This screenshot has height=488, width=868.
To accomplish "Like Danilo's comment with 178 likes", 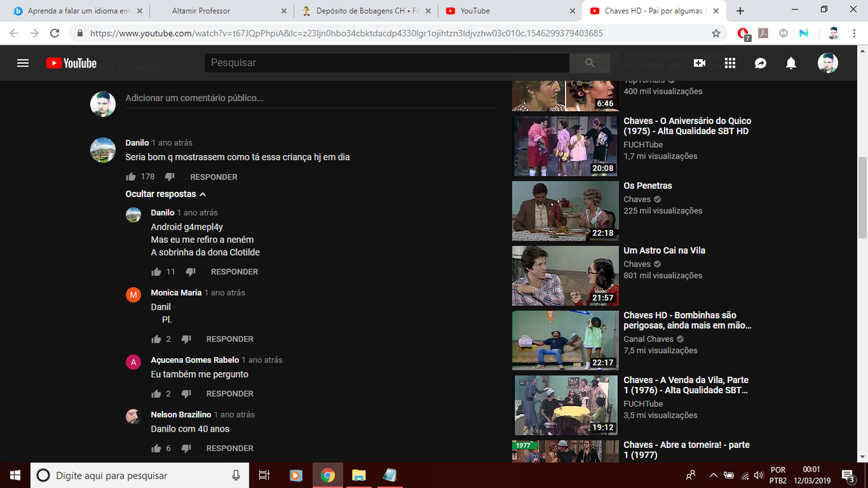I will point(131,176).
